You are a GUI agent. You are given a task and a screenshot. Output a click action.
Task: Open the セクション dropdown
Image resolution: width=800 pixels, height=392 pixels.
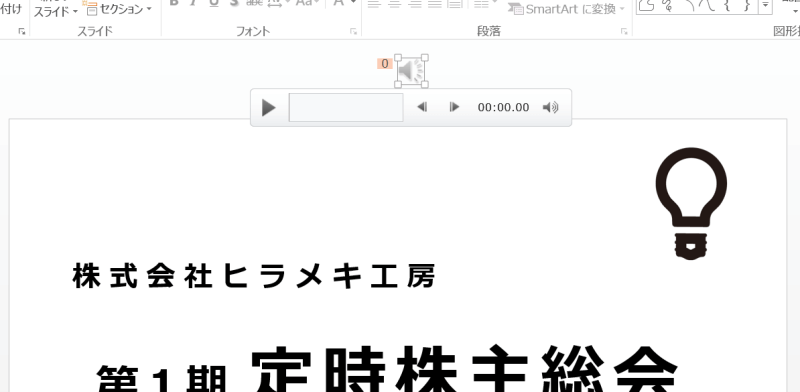coord(118,9)
